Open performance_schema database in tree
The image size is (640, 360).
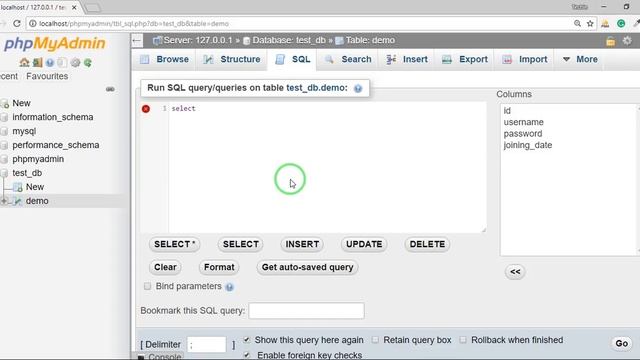pos(56,145)
